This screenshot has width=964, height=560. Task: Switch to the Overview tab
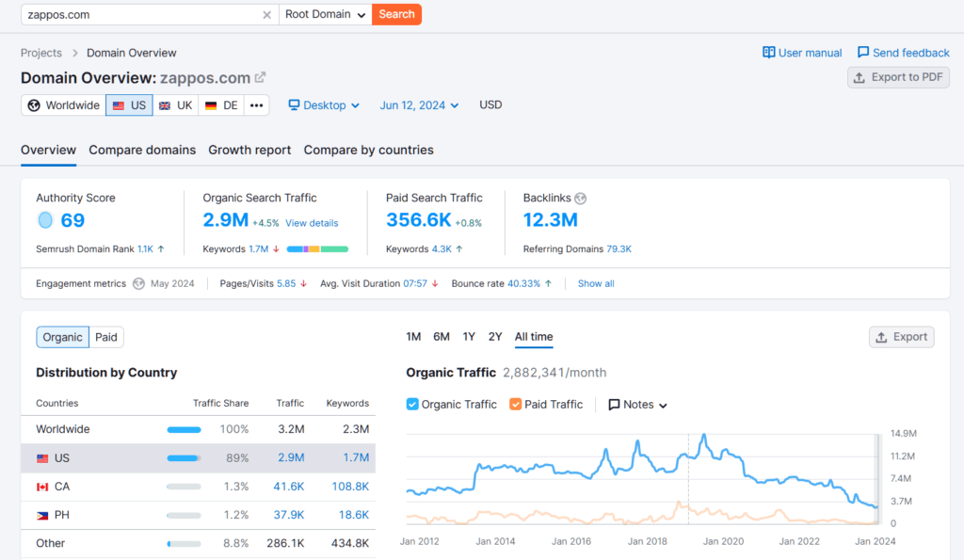49,150
